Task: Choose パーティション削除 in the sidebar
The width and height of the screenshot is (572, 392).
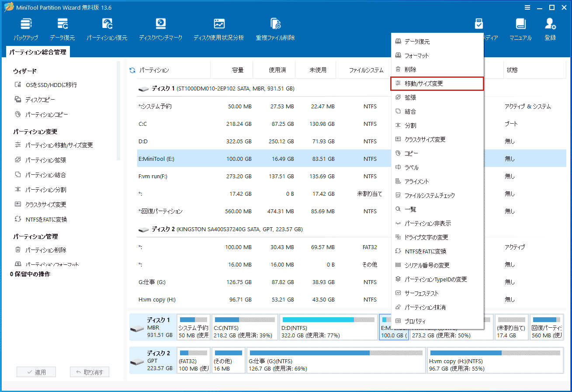Action: [x=40, y=250]
